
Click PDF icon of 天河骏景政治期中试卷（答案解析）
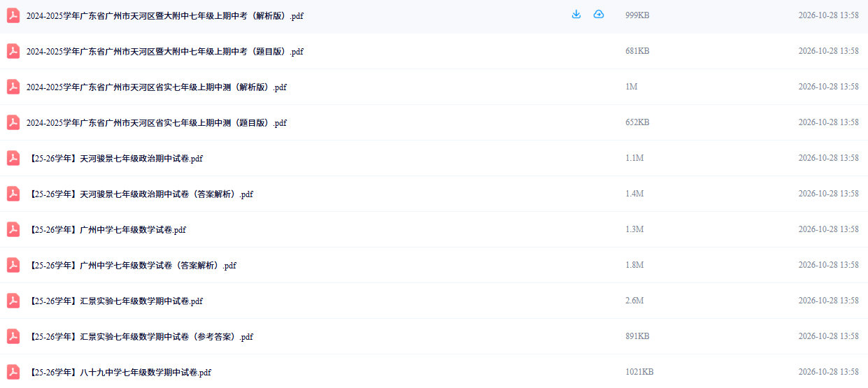coord(13,194)
